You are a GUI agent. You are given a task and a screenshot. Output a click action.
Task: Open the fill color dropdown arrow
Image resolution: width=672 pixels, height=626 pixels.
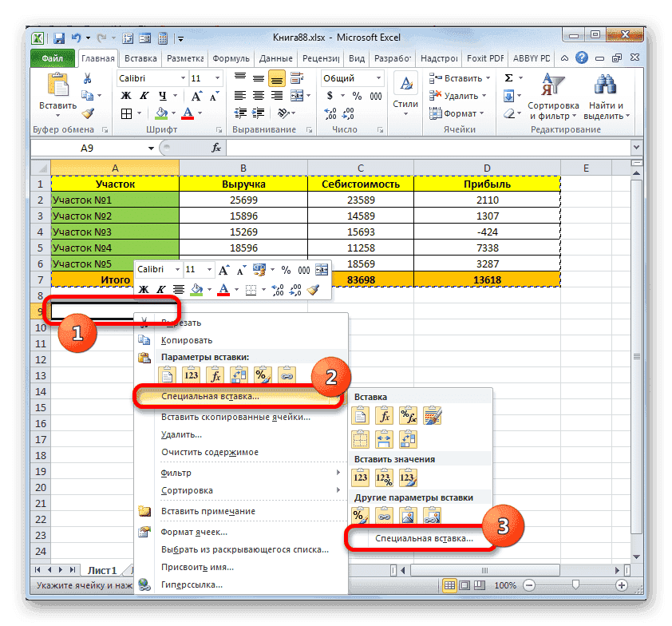(x=175, y=114)
